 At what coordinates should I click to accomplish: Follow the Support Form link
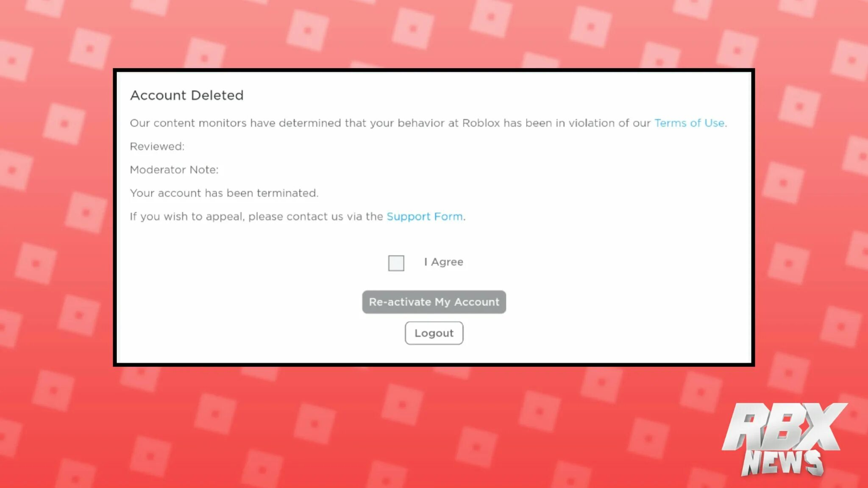(x=424, y=216)
